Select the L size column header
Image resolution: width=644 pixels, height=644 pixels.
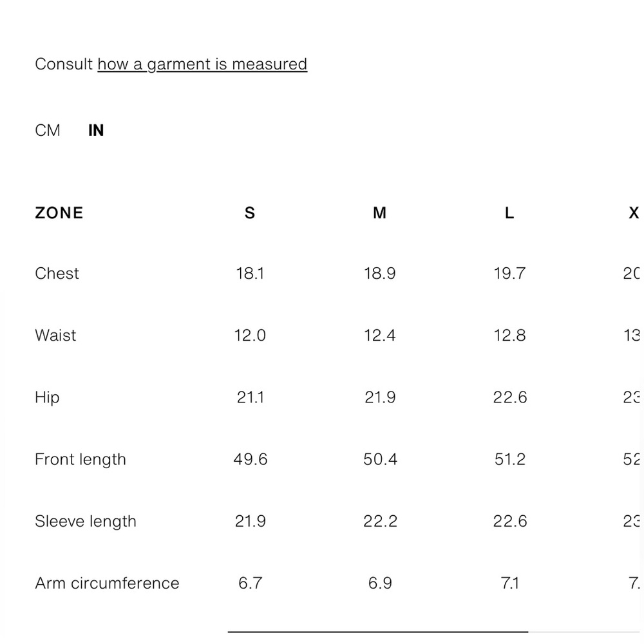pyautogui.click(x=509, y=213)
